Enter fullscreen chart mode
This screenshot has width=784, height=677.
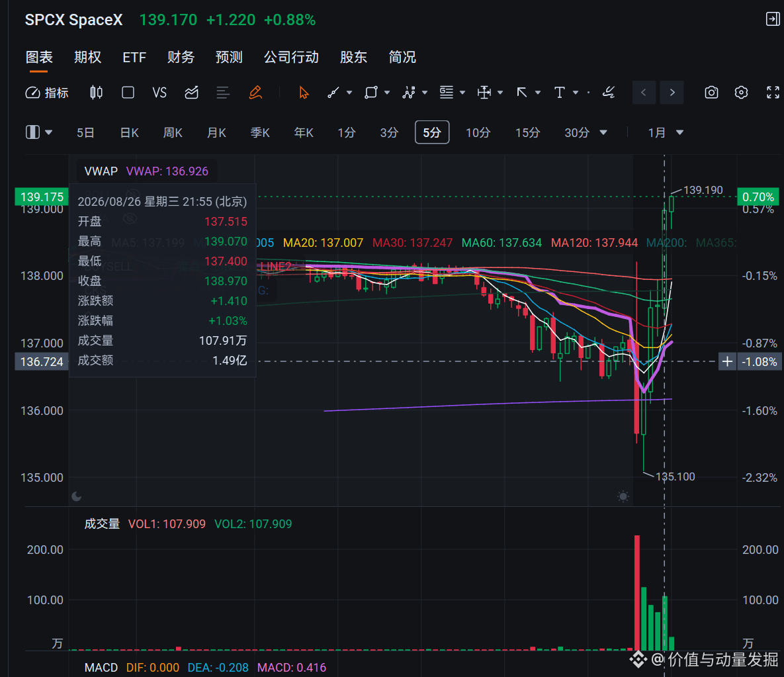pos(773,93)
